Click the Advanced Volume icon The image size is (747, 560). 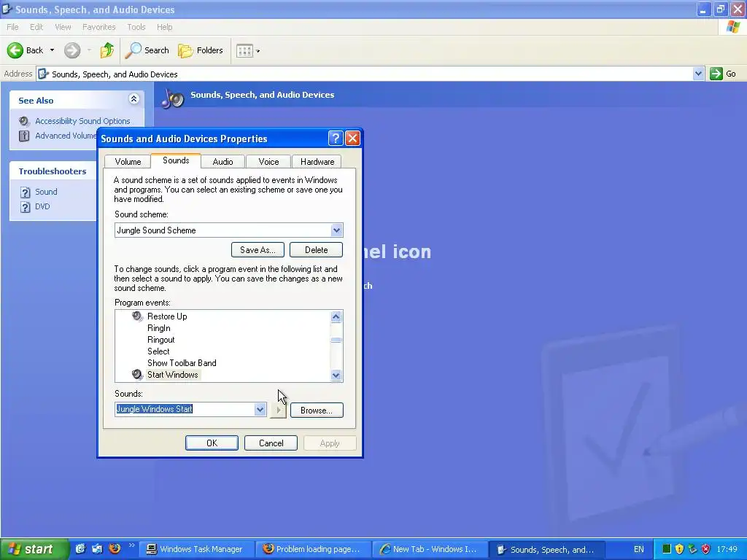tap(24, 136)
